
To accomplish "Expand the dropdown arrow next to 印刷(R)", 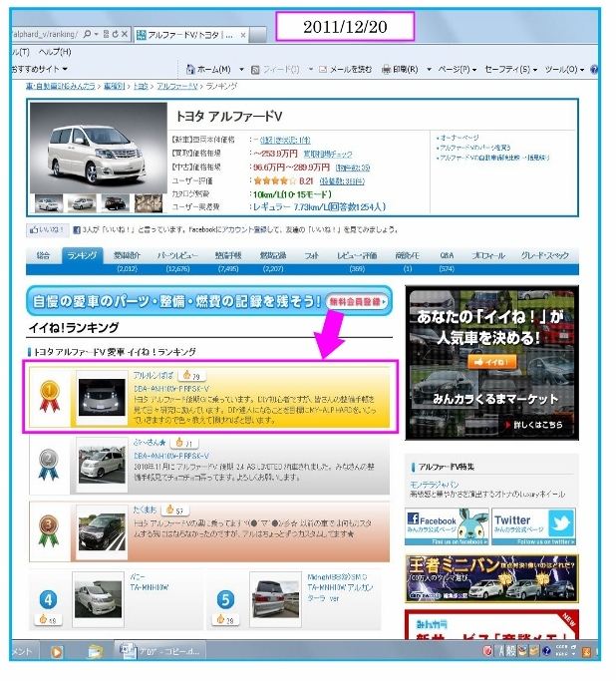I will coord(429,69).
